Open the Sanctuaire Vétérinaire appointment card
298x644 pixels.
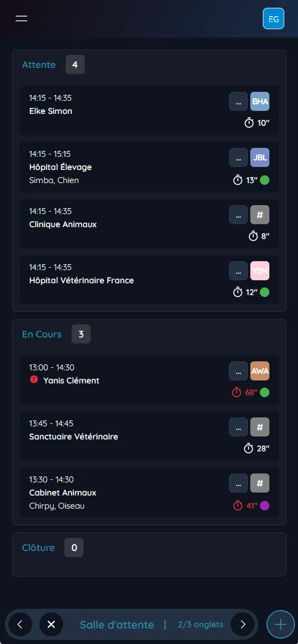click(149, 436)
